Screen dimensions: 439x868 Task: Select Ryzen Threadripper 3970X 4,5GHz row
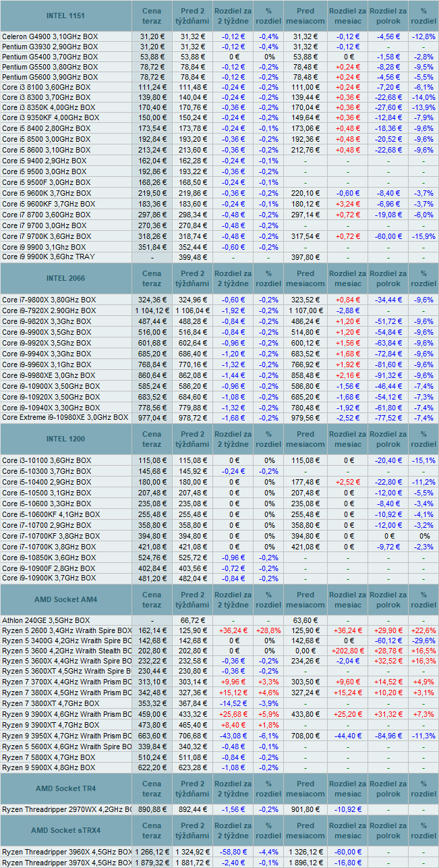(x=66, y=863)
